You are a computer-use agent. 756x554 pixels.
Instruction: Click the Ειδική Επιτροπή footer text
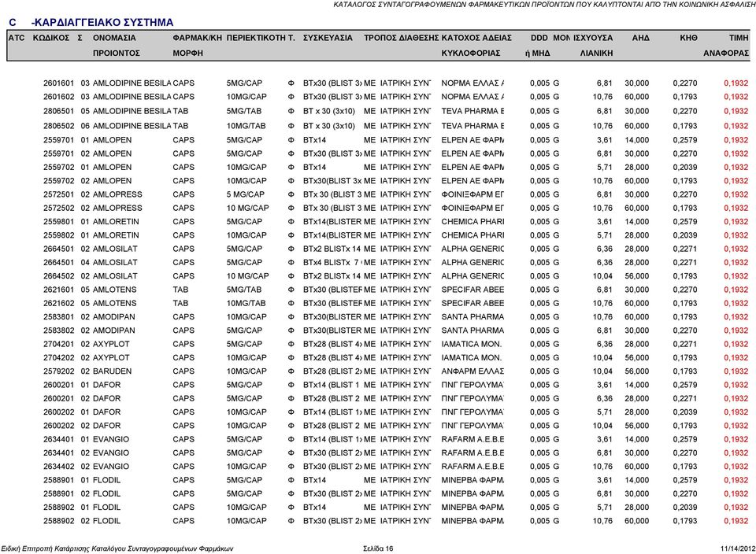click(x=117, y=548)
